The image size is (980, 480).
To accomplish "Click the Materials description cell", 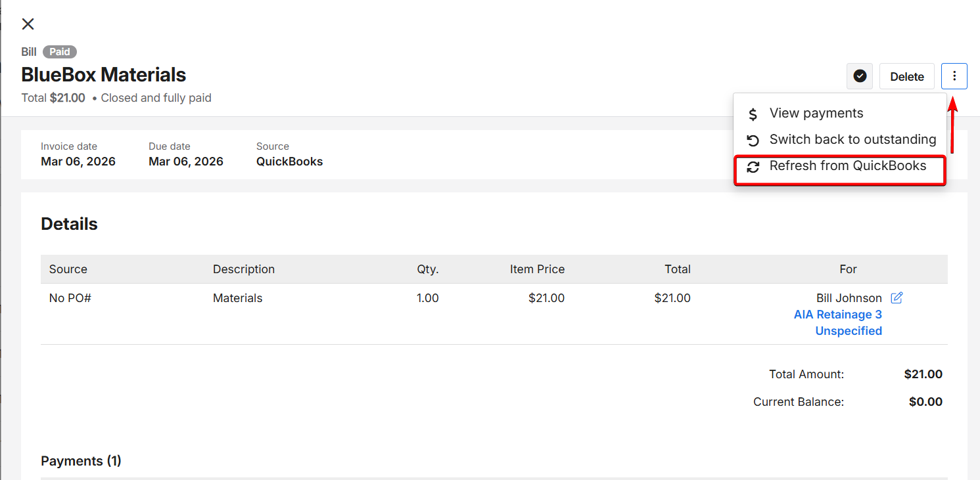I will [237, 298].
